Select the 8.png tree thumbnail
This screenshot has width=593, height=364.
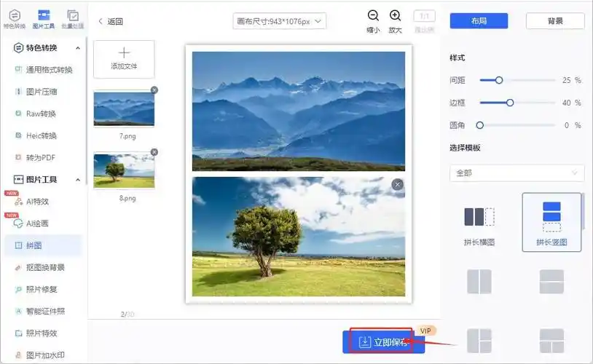[124, 170]
